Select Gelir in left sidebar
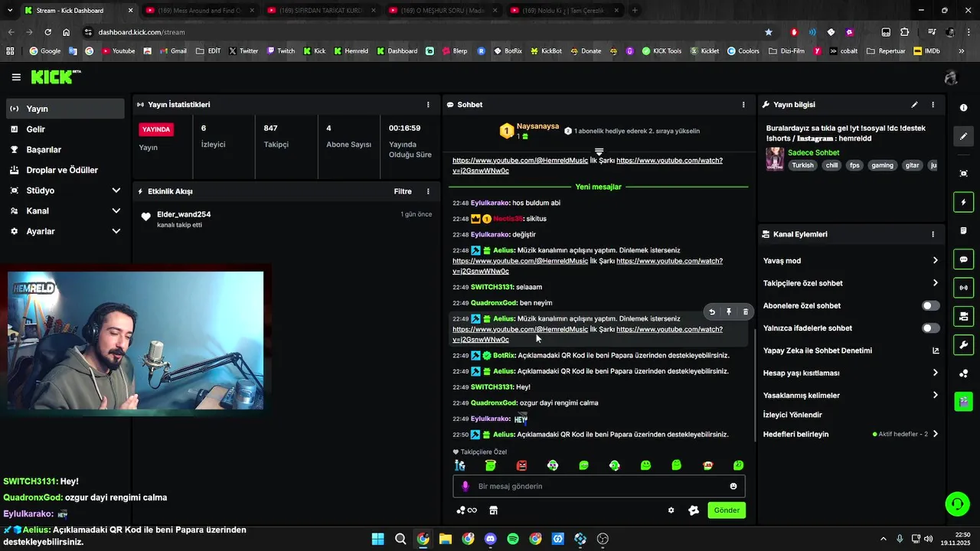Screen dimensions: 980x551 point(65,129)
